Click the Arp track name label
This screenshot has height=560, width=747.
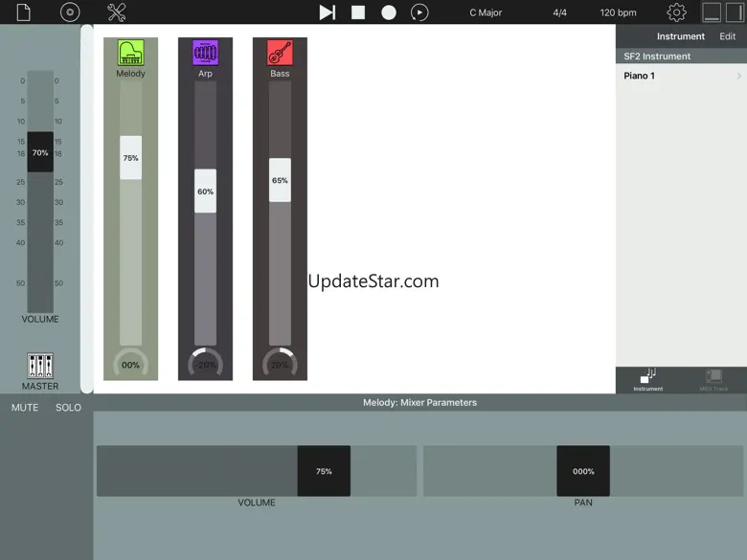(x=205, y=74)
